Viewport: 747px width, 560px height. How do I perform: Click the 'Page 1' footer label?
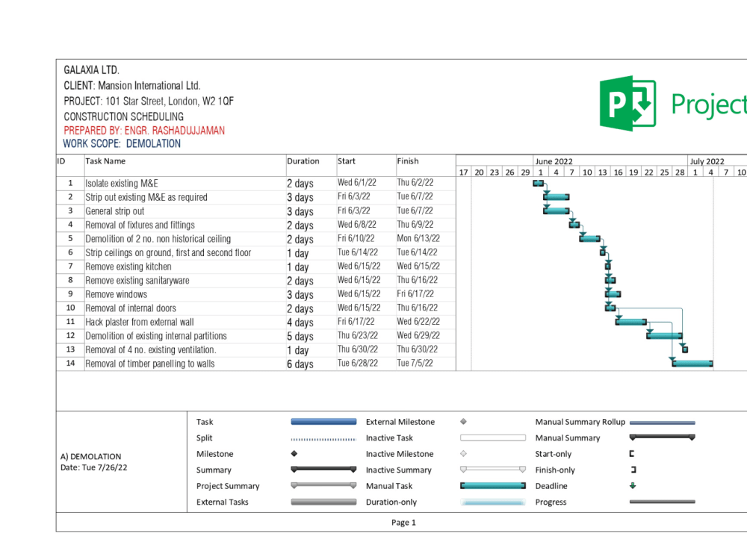pos(403,523)
